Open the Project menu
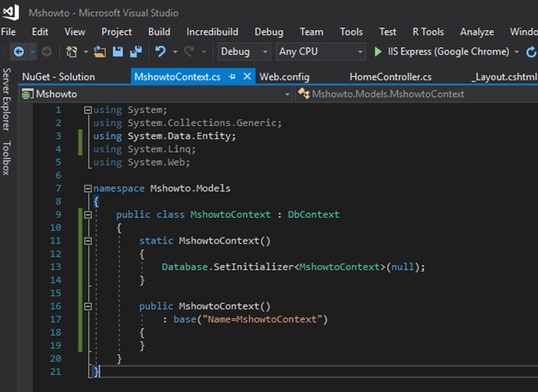The height and width of the screenshot is (392, 538). coord(117,32)
